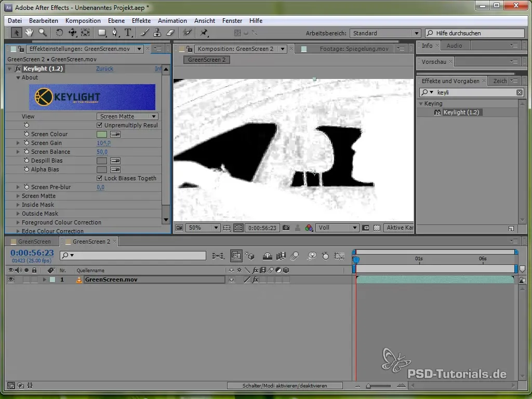Click the Screen Balance value 50,0
The height and width of the screenshot is (399, 532).
click(x=102, y=152)
